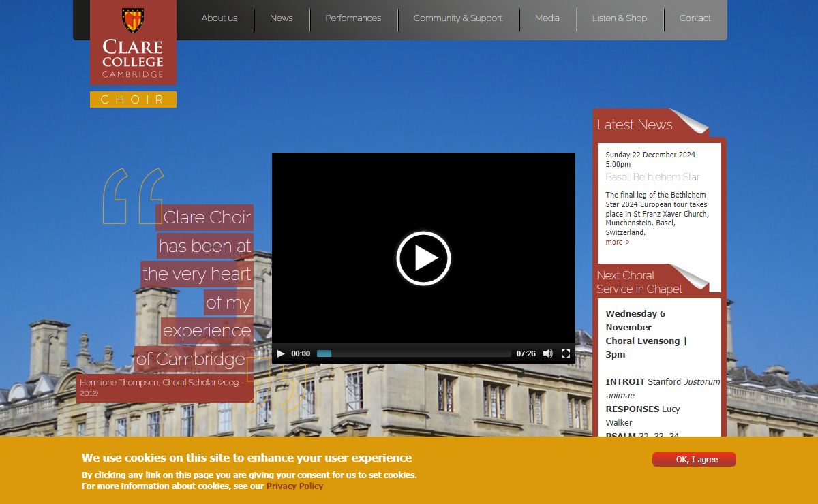Viewport: 818px width, 504px height.
Task: Enter fullscreen mode for the video
Action: tap(566, 353)
